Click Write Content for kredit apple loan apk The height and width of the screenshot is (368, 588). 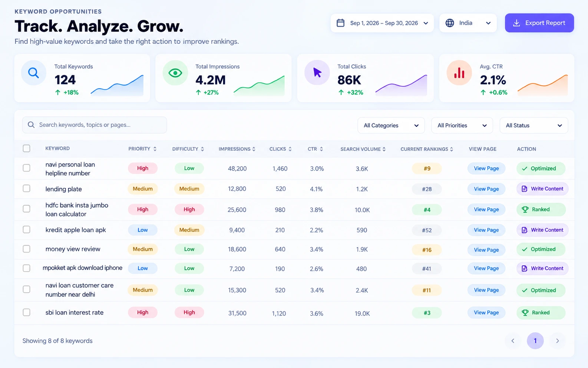click(542, 230)
